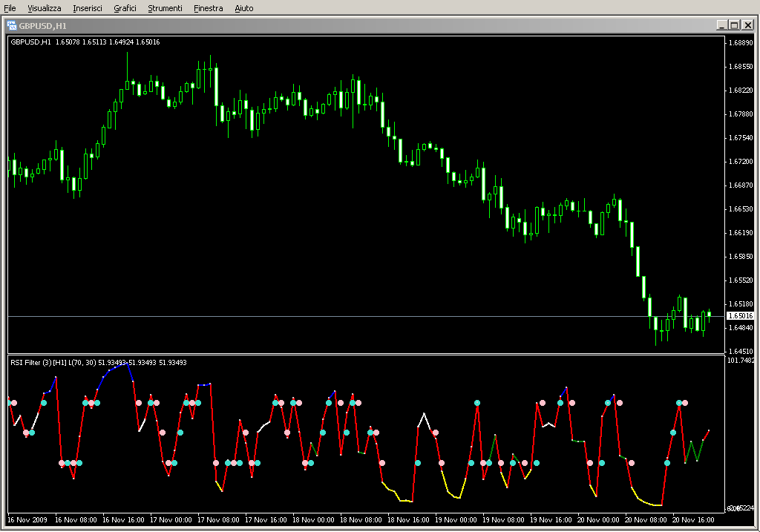760x532 pixels.
Task: Click the 19 Nov 00:00 time label
Action: 456,520
